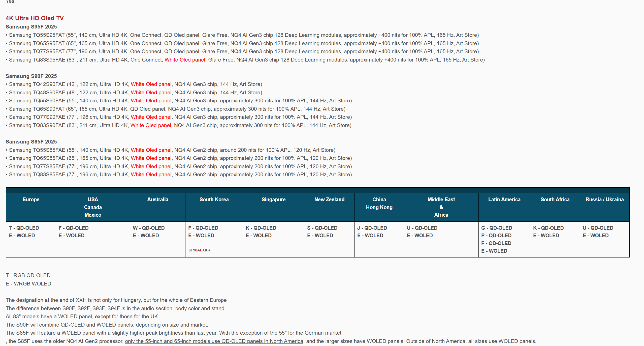
Task: Click the Samsung S90F 2025 heading
Action: click(31, 76)
